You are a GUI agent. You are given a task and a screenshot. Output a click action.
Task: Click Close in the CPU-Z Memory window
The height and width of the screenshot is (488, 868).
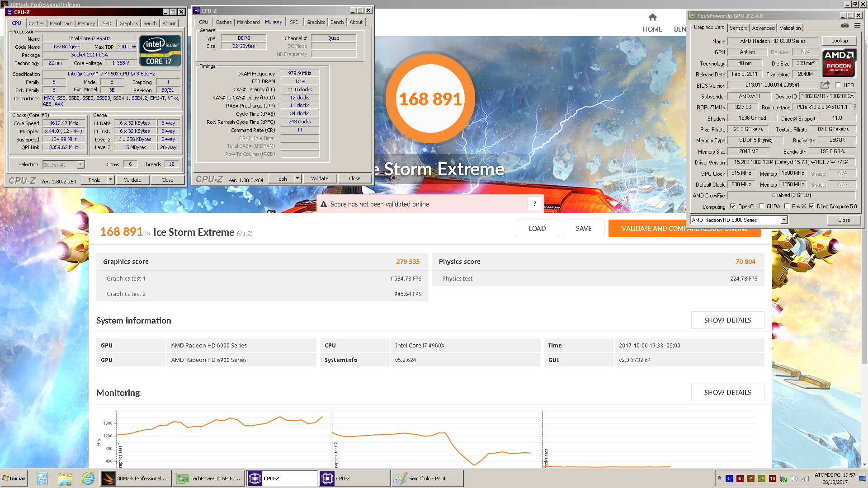354,178
